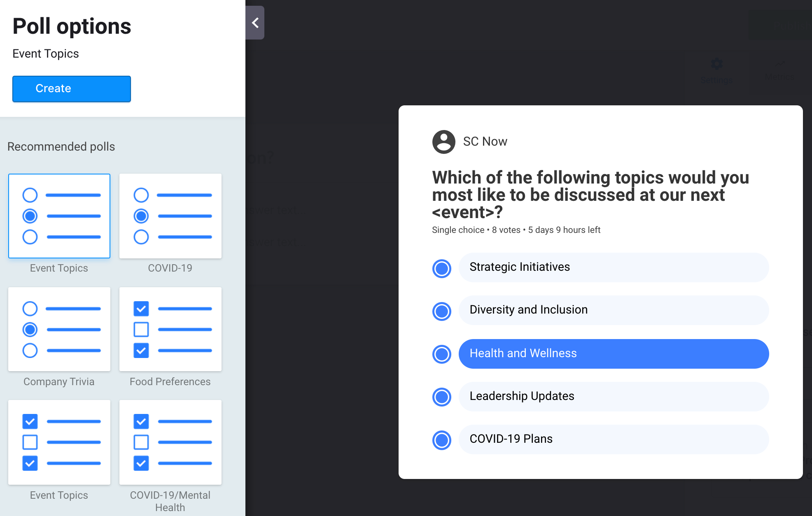Click the Strategic Initiatives answer bar

[614, 267]
